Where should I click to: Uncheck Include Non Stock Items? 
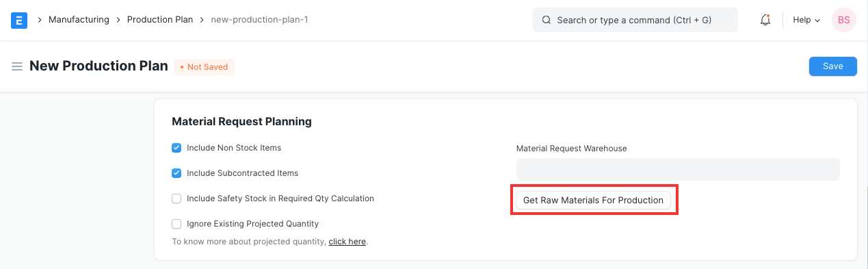point(176,148)
